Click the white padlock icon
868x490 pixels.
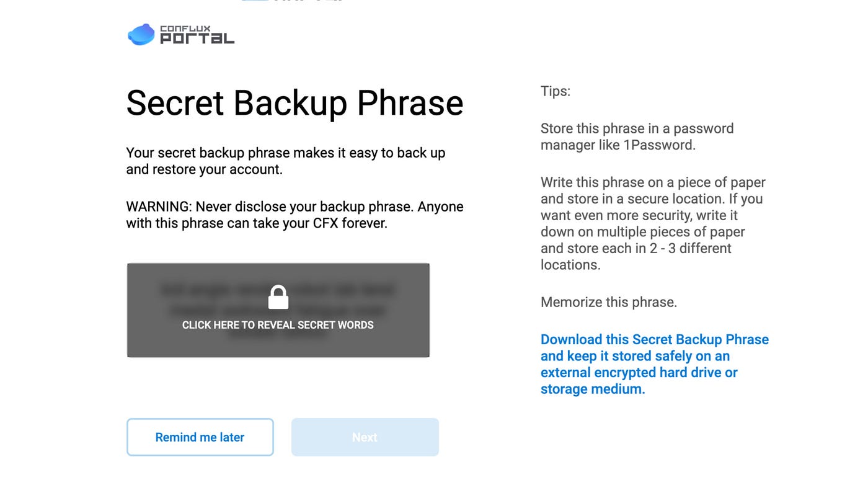click(278, 297)
